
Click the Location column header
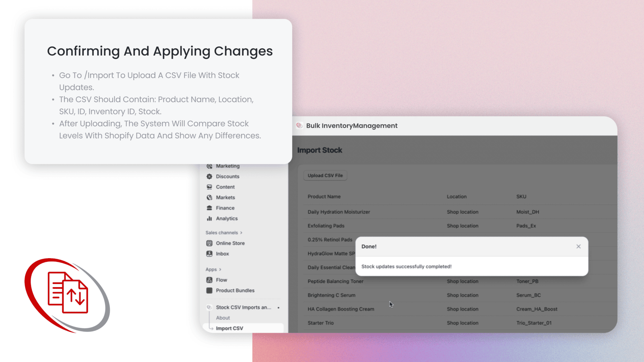coord(456,197)
